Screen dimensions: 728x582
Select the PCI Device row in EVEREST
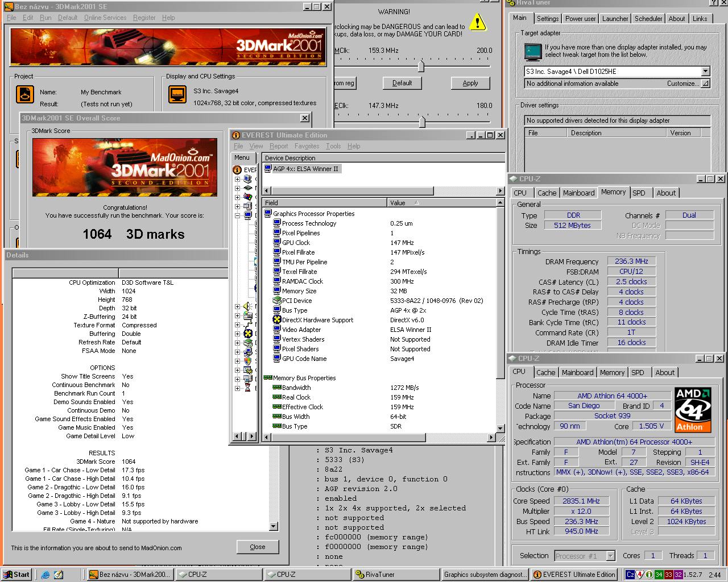(x=379, y=301)
